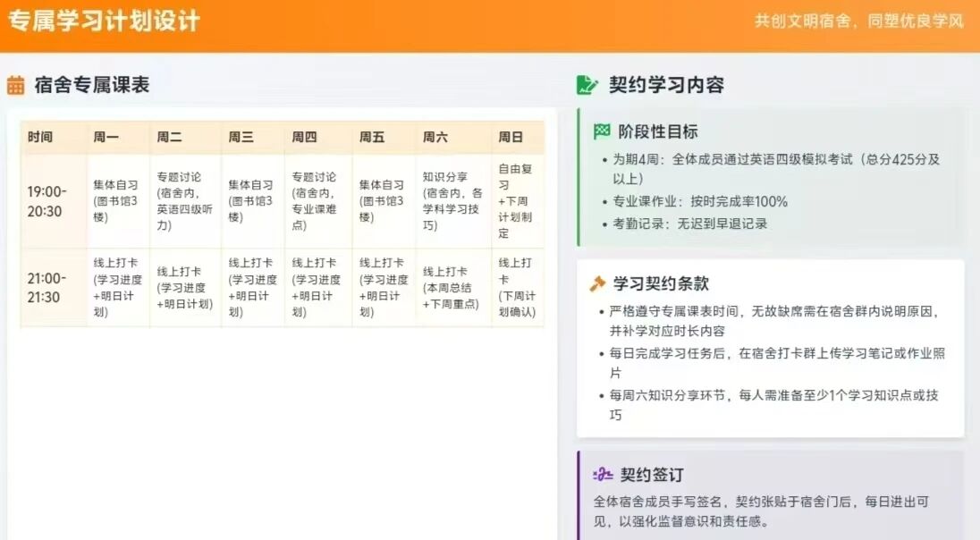
Task: Select the Sunday 自由复习 cell
Action: tap(516, 201)
